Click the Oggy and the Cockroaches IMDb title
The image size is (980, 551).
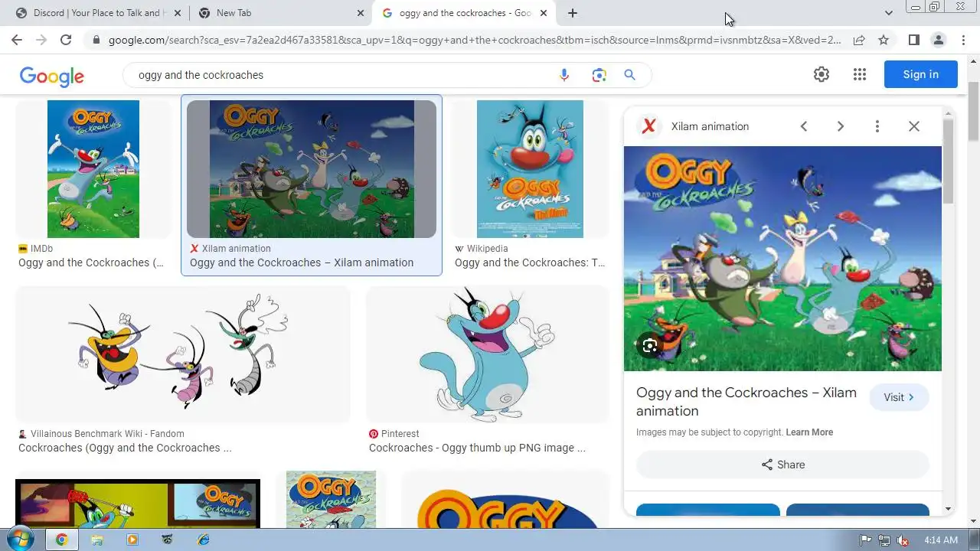point(91,262)
